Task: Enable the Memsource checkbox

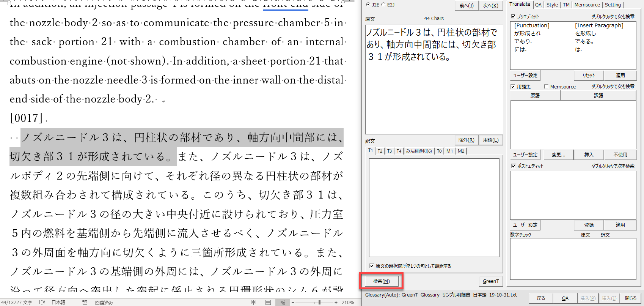Action: [x=546, y=87]
